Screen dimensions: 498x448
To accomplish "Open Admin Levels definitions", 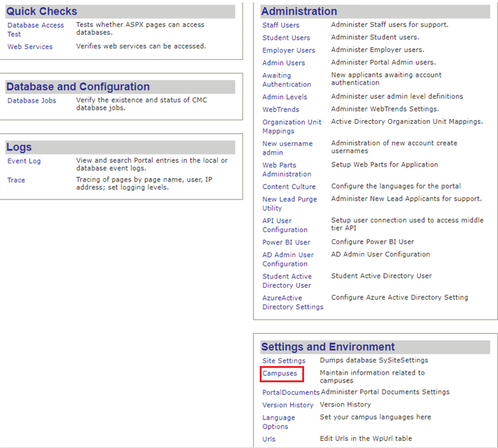I will pyautogui.click(x=284, y=97).
